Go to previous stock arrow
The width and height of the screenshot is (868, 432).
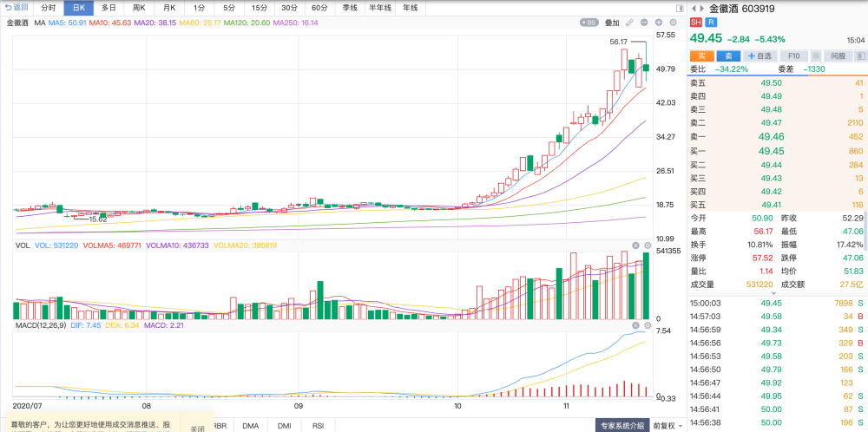coord(694,9)
